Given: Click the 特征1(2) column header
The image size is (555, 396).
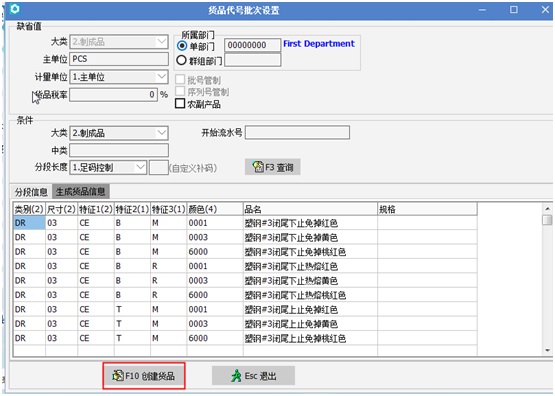Looking at the screenshot, I should [x=96, y=209].
